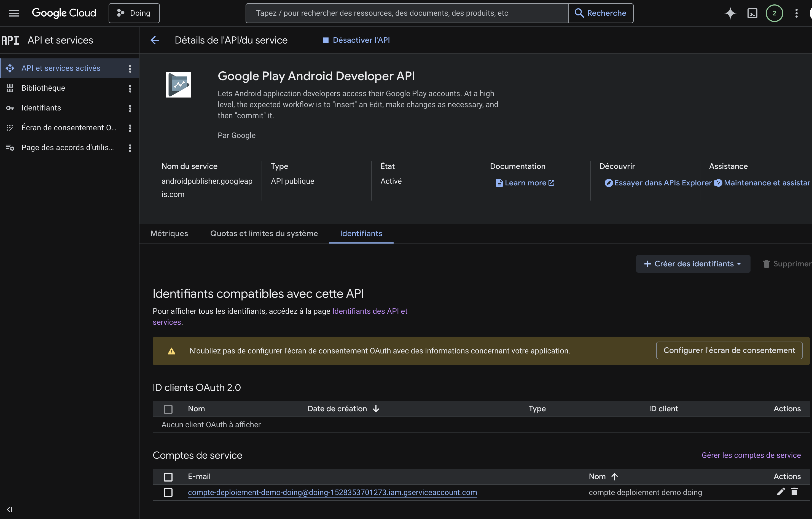
Task: Open the Doing project selector
Action: pyautogui.click(x=134, y=13)
